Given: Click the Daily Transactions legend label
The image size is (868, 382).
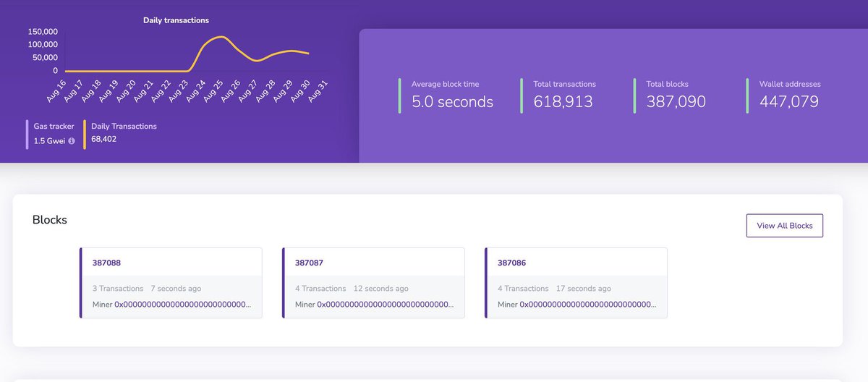Looking at the screenshot, I should coord(124,126).
